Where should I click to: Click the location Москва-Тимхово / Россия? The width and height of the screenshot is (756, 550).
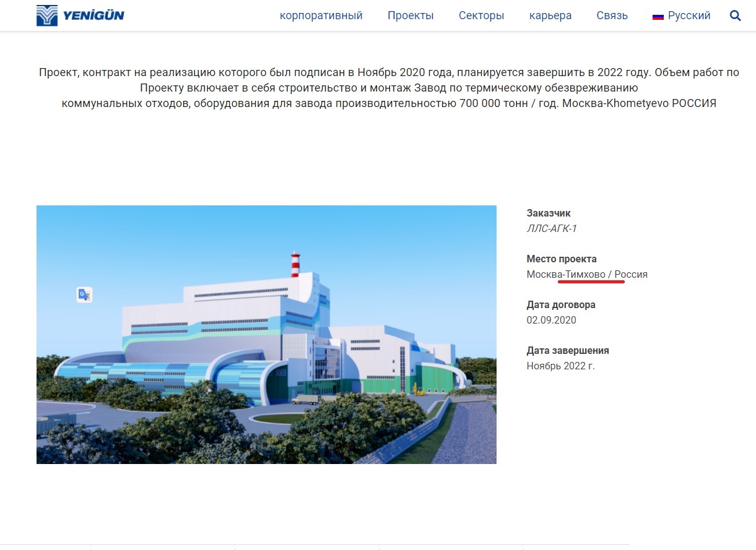click(x=587, y=274)
